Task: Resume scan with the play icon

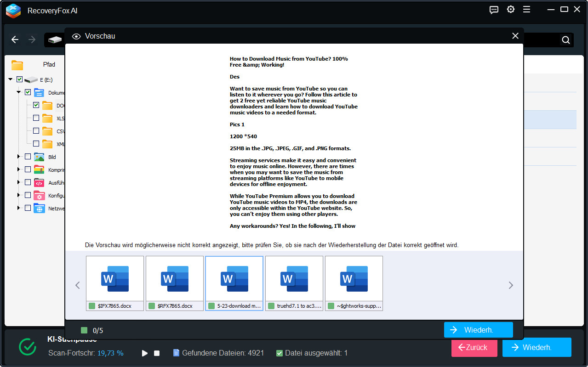Action: (x=145, y=353)
